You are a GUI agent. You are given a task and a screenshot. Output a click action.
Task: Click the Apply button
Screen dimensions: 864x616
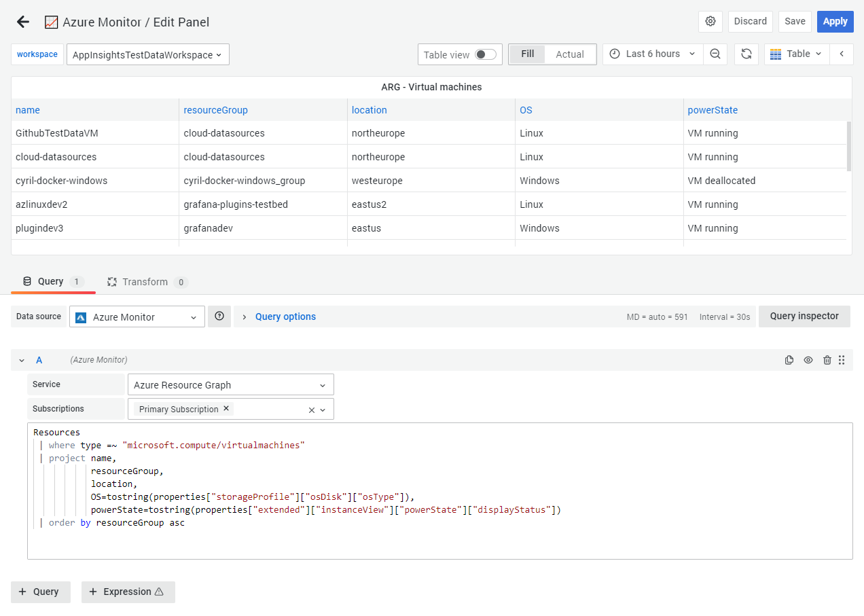pos(835,21)
